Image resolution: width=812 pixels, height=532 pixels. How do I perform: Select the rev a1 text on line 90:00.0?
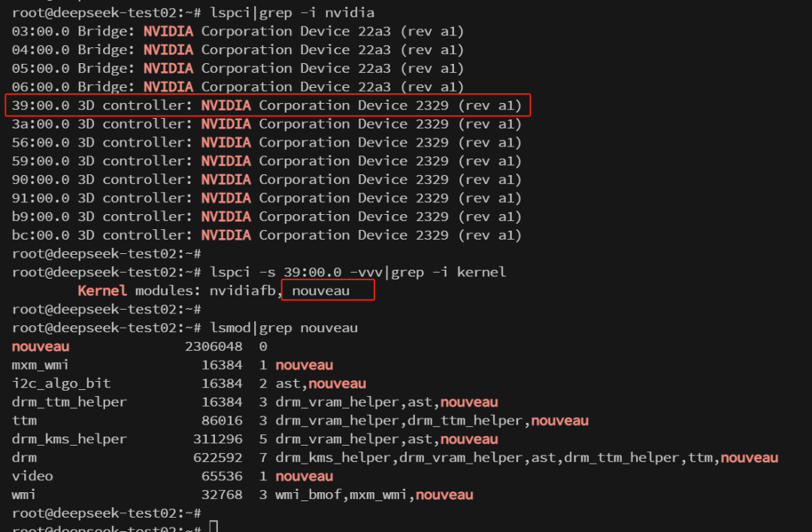[x=489, y=179]
